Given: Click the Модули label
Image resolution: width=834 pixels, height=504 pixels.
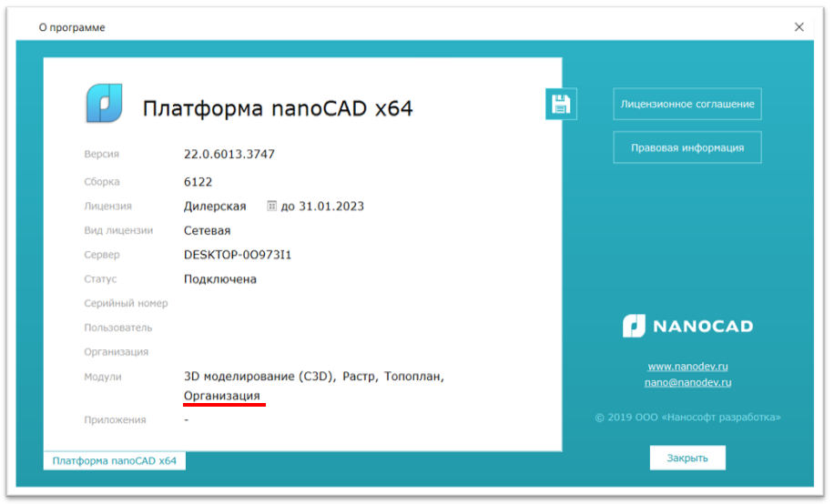Looking at the screenshot, I should tap(103, 377).
